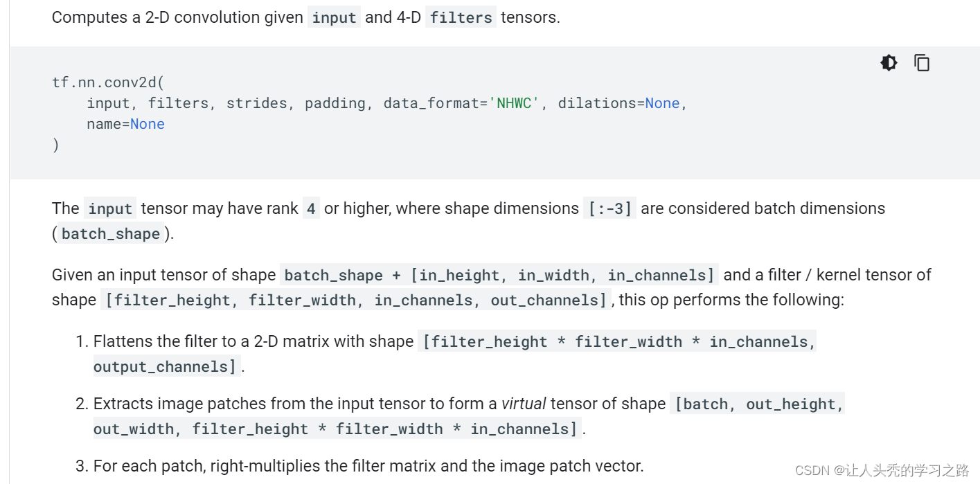Select the tf.nn.conv2d function name
The image size is (980, 484).
tap(105, 82)
